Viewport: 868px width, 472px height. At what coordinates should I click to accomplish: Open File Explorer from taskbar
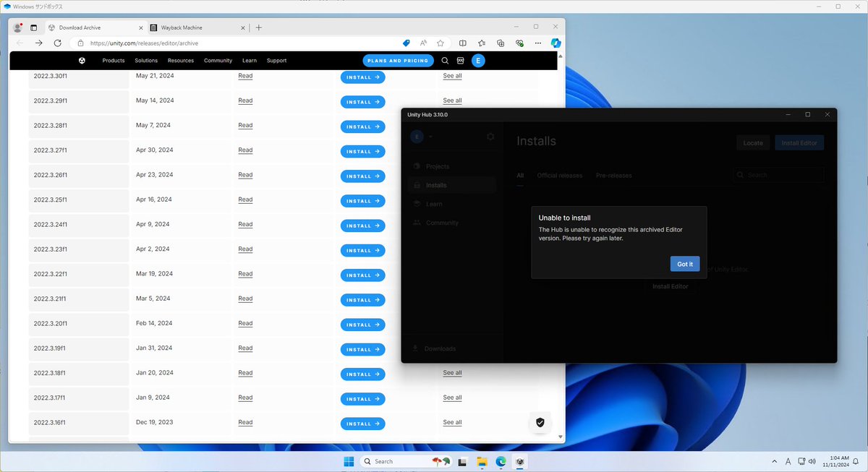click(482, 461)
